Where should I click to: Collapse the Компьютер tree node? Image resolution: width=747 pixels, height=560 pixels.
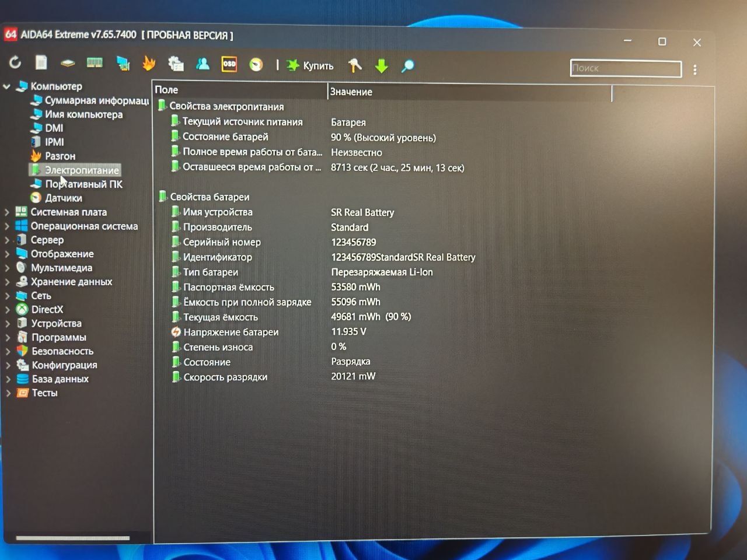point(7,86)
